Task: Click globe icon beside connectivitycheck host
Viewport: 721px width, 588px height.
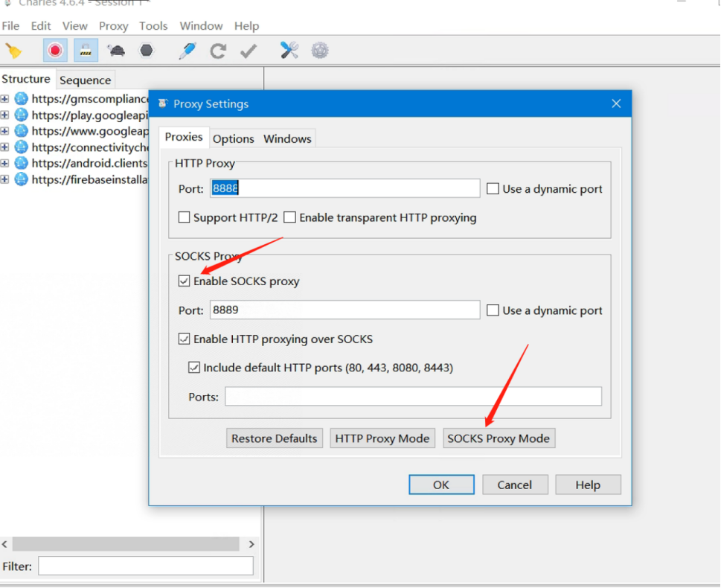Action: coord(21,147)
